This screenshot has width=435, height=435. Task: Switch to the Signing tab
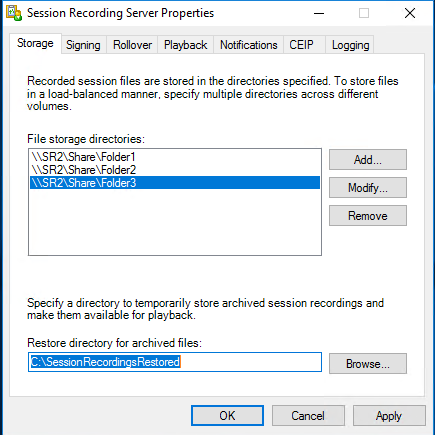83,45
